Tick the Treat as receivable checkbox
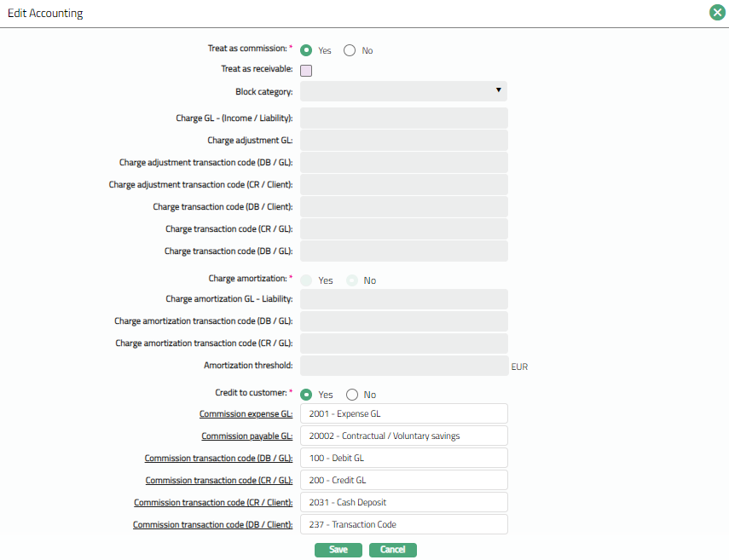Screen dimensions: 729x560 point(306,71)
